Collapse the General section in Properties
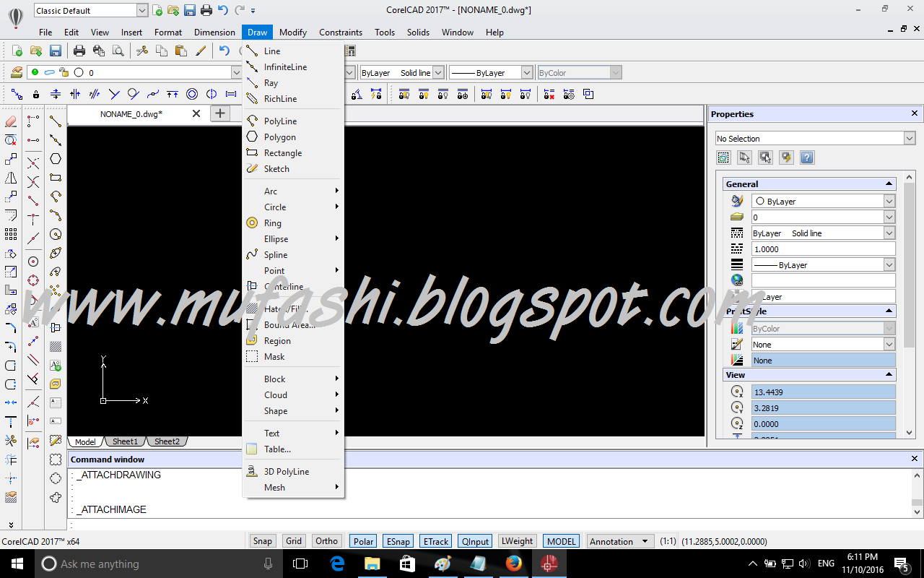This screenshot has height=578, width=924. [888, 184]
